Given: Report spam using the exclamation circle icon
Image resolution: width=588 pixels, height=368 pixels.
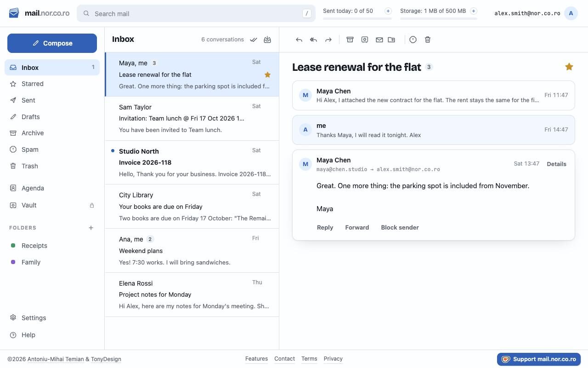Looking at the screenshot, I should [x=413, y=40].
